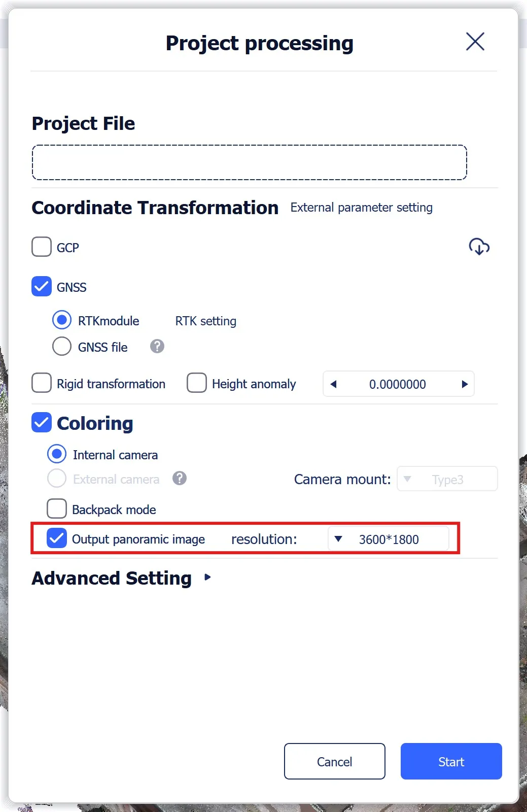Disable the Coloring checkbox

(42, 423)
